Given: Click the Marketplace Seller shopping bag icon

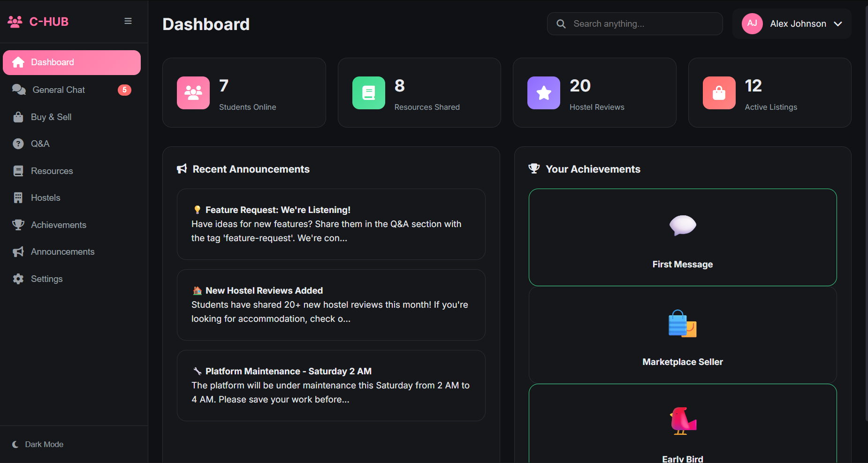Looking at the screenshot, I should [683, 323].
